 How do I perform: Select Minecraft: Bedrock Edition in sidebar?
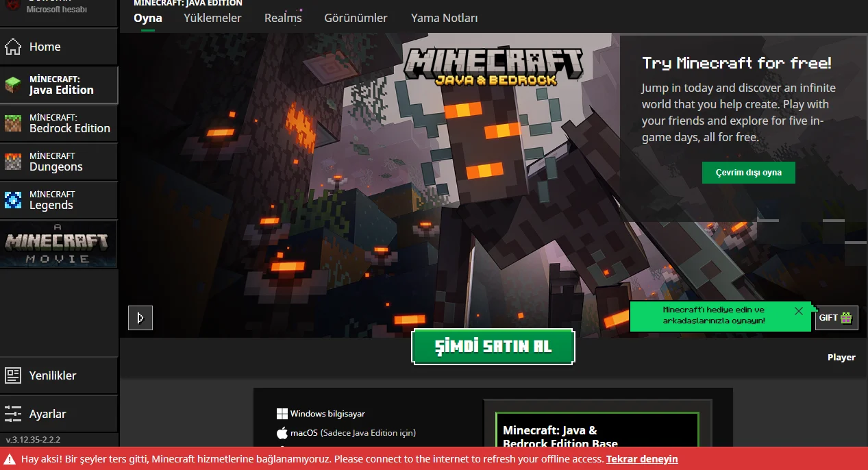point(59,123)
